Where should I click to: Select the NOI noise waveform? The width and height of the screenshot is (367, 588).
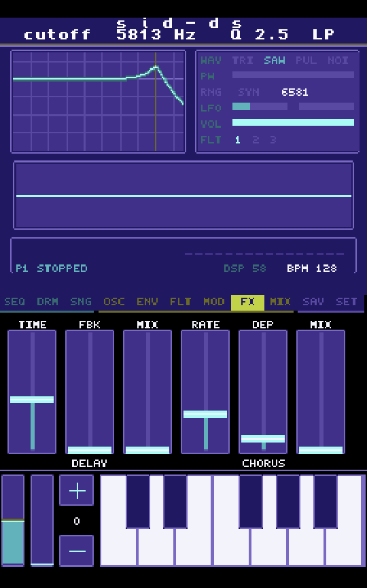click(x=338, y=60)
